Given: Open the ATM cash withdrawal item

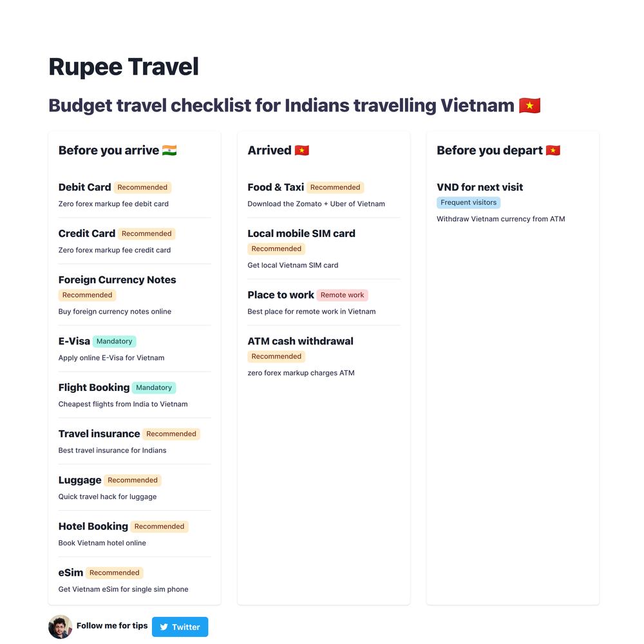Looking at the screenshot, I should (x=324, y=357).
